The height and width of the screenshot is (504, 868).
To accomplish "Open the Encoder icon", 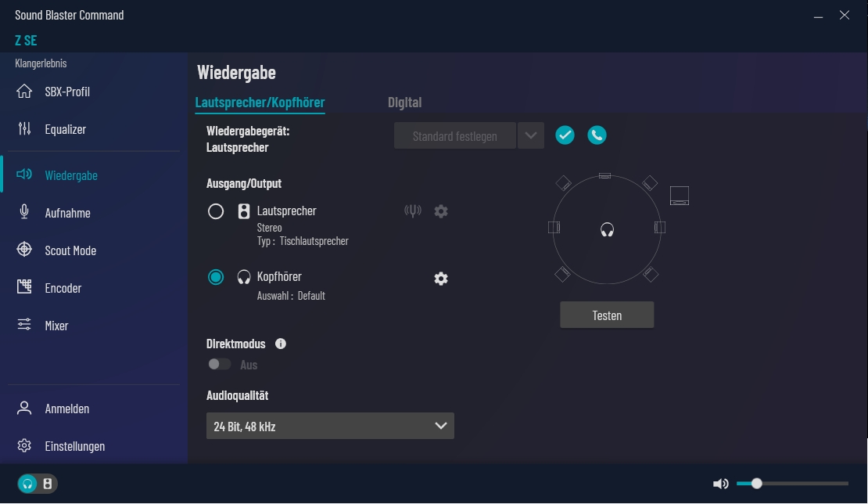I will 23,287.
